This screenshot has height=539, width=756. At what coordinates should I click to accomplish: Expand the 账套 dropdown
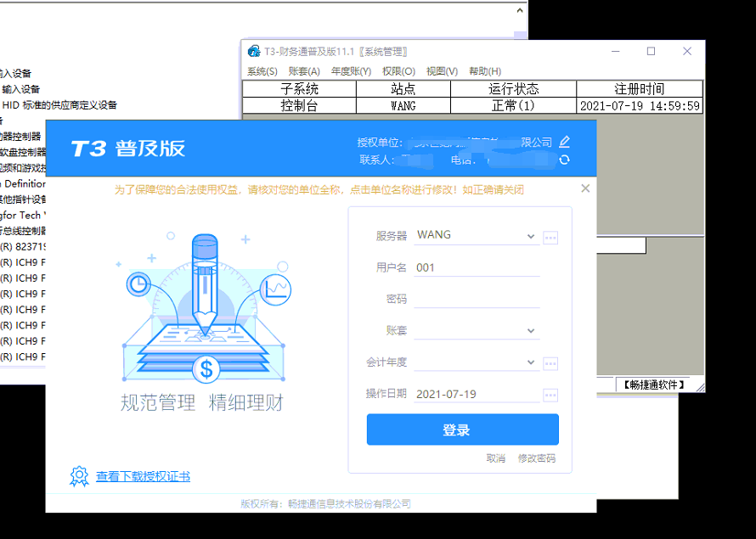coord(531,330)
